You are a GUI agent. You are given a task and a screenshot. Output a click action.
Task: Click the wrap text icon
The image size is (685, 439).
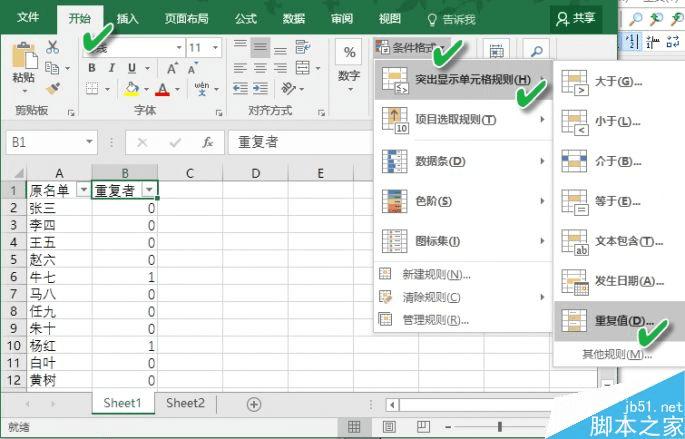303,47
